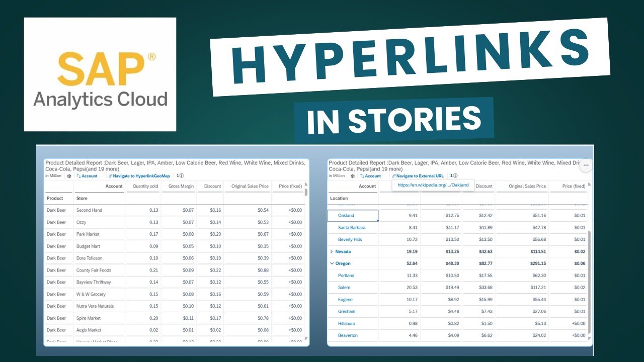Select the Aegis Market store cell
The height and width of the screenshot is (362, 644).
point(89,330)
